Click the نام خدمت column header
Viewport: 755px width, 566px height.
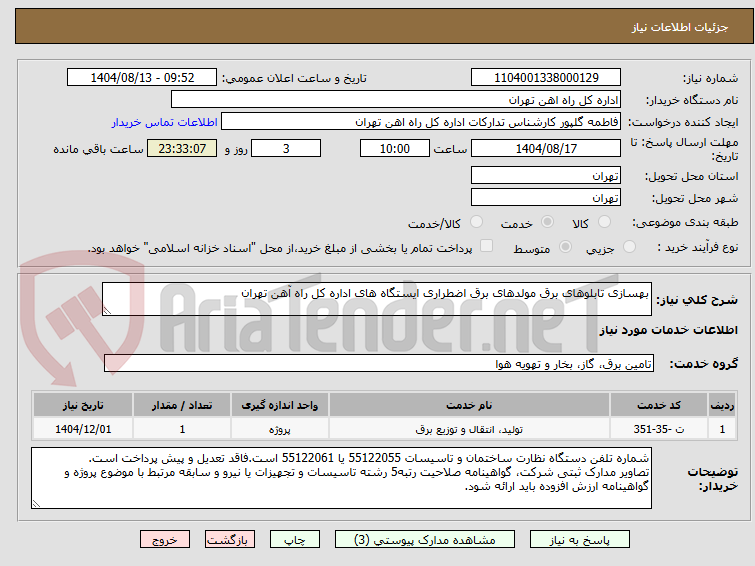coord(469,405)
